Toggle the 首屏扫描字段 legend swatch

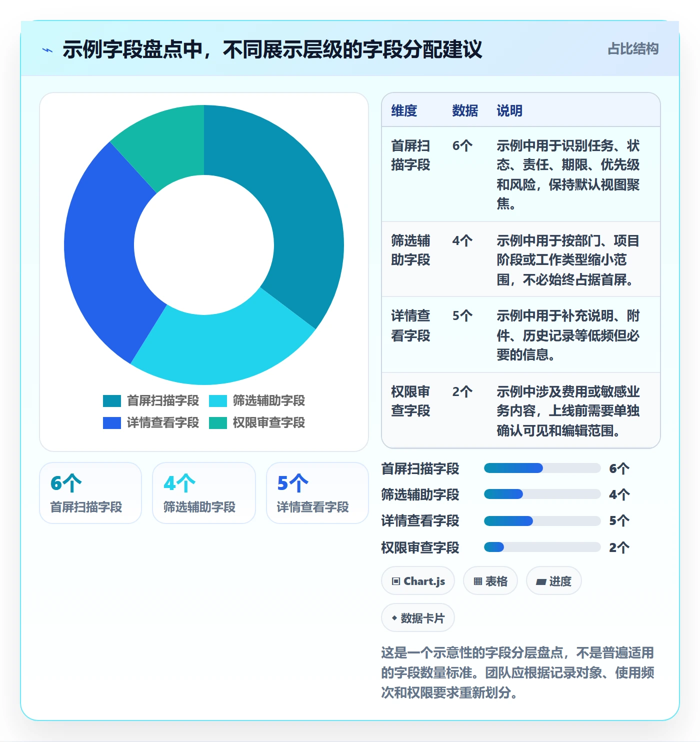[112, 400]
